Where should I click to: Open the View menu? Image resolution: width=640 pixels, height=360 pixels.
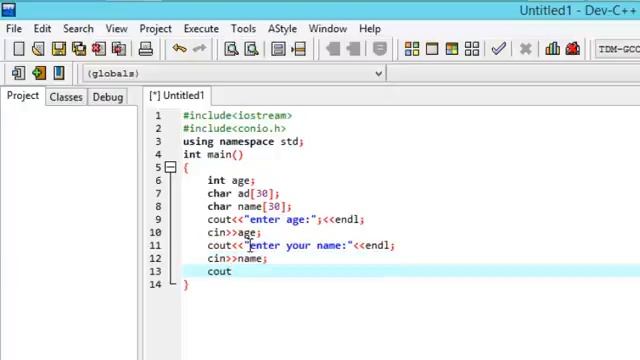point(116,29)
